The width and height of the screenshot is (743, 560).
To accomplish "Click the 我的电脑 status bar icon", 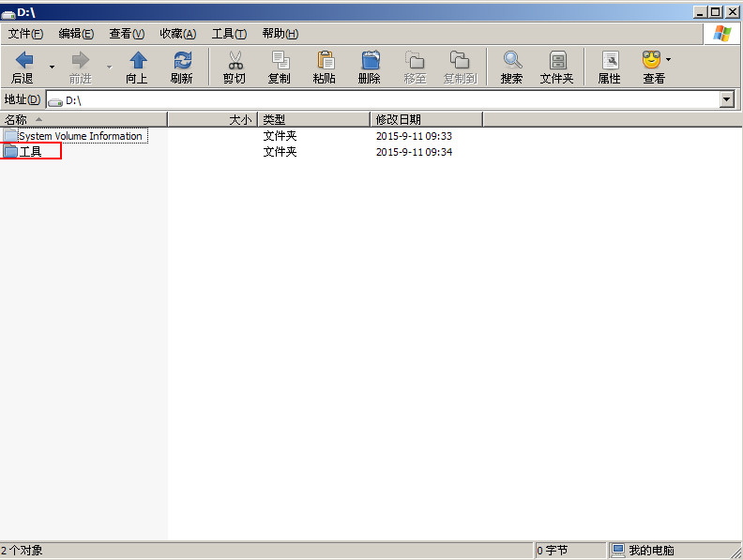I will tap(618, 550).
